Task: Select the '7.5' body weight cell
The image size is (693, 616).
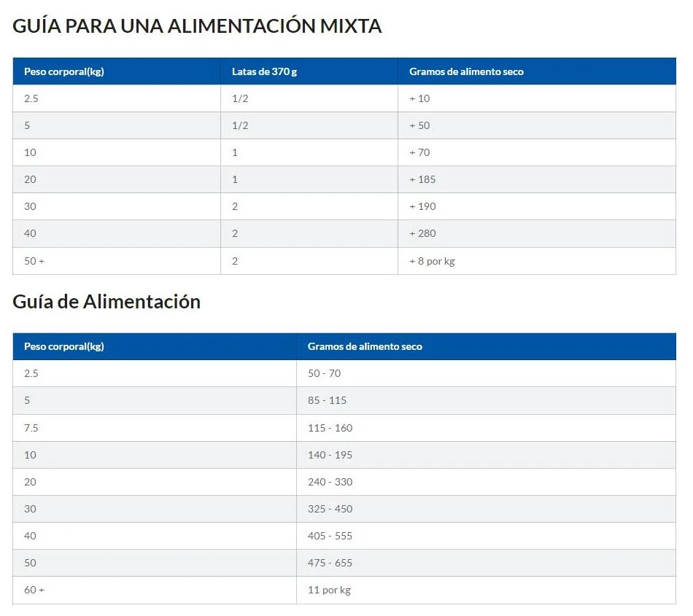Action: 31,428
